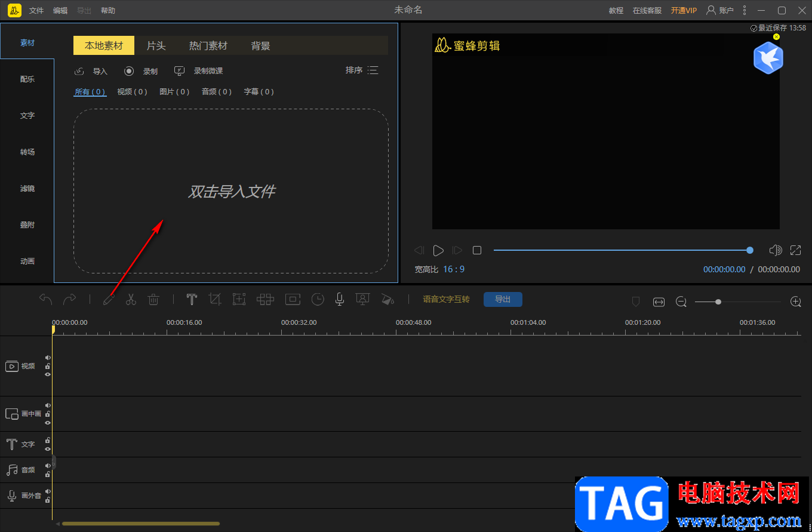This screenshot has width=812, height=532.
Task: Zoom in the timeline with plus magnifier
Action: [796, 302]
